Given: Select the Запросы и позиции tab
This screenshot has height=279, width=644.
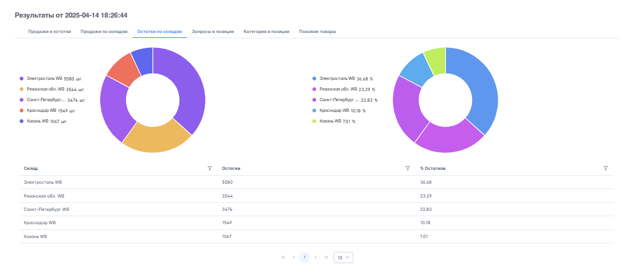Looking at the screenshot, I should tap(213, 31).
